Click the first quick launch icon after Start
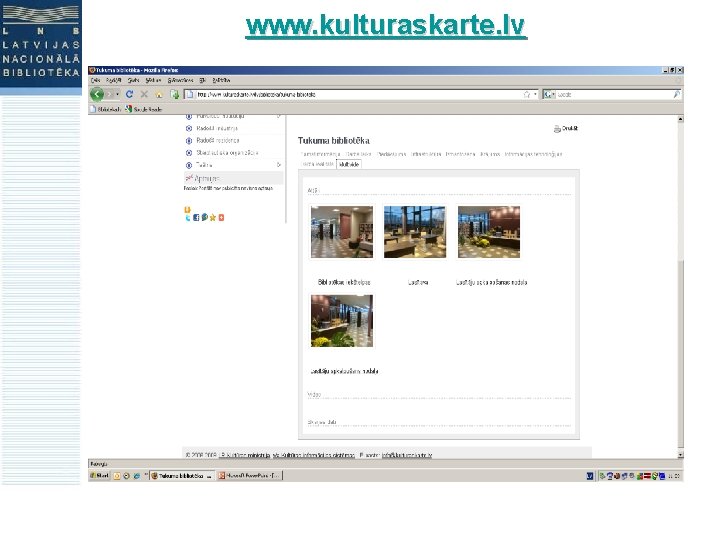720x540 pixels. click(117, 476)
